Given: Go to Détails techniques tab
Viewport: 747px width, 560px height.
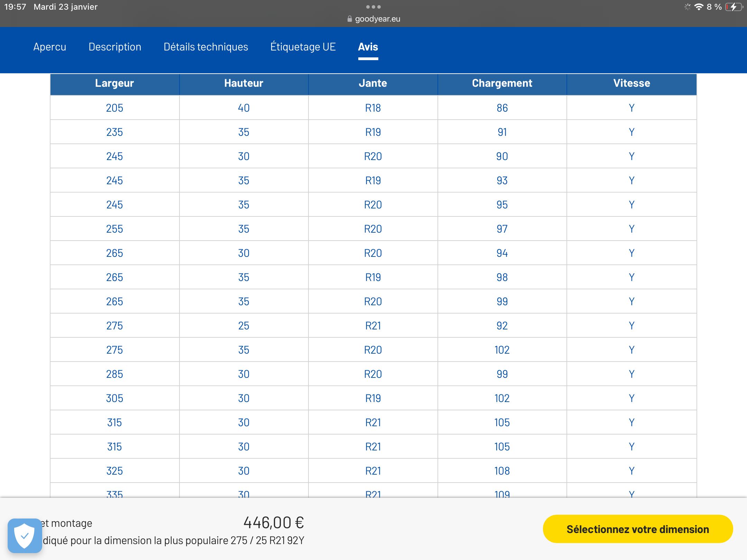Looking at the screenshot, I should pos(206,47).
